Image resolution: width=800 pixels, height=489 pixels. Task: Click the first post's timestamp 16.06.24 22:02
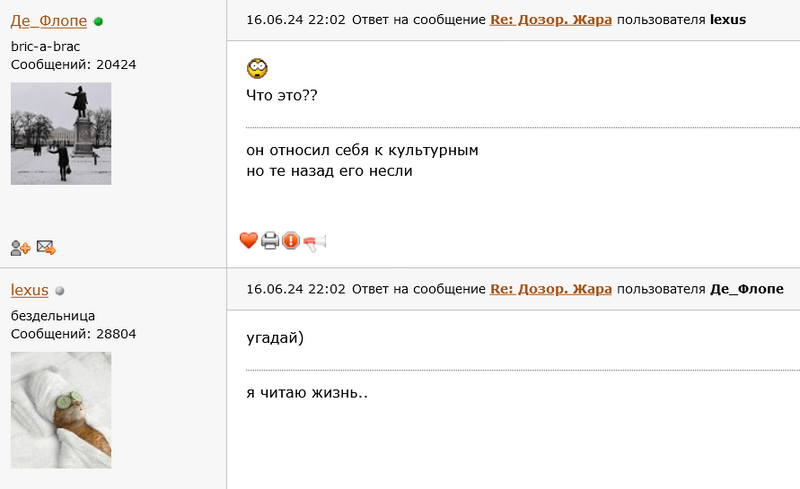coord(295,20)
